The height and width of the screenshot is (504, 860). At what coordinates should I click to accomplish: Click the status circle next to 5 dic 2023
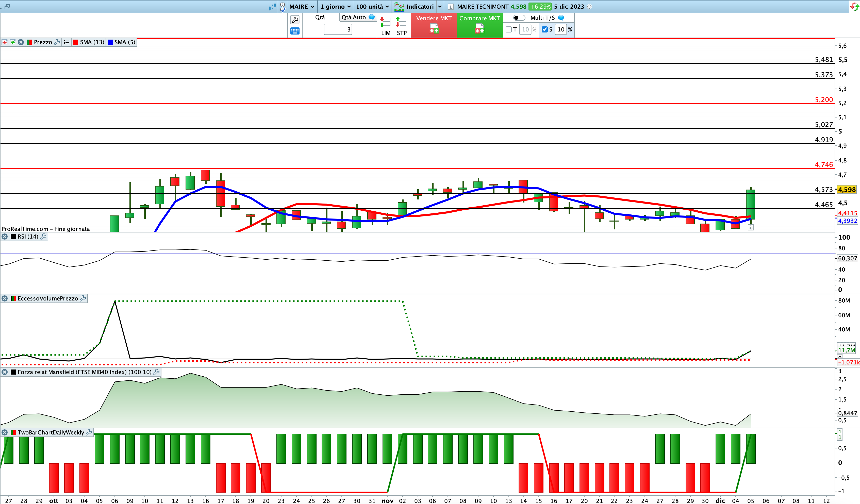[589, 7]
